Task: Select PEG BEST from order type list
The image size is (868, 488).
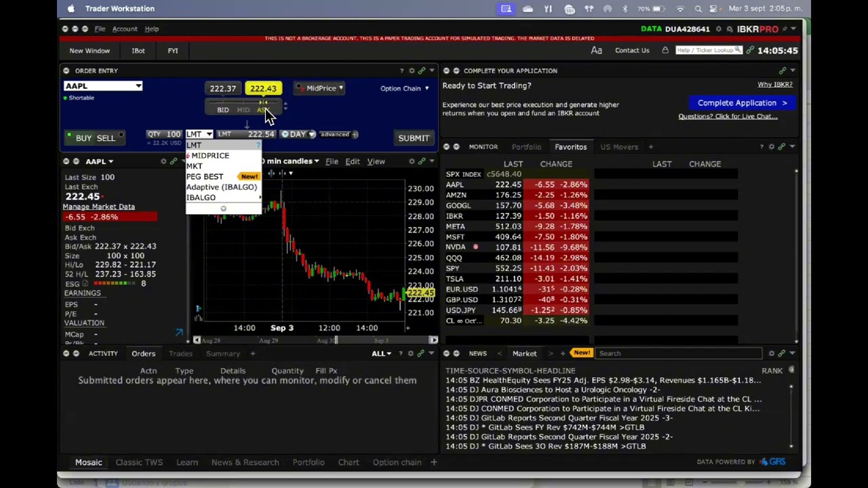Action: click(x=224, y=176)
